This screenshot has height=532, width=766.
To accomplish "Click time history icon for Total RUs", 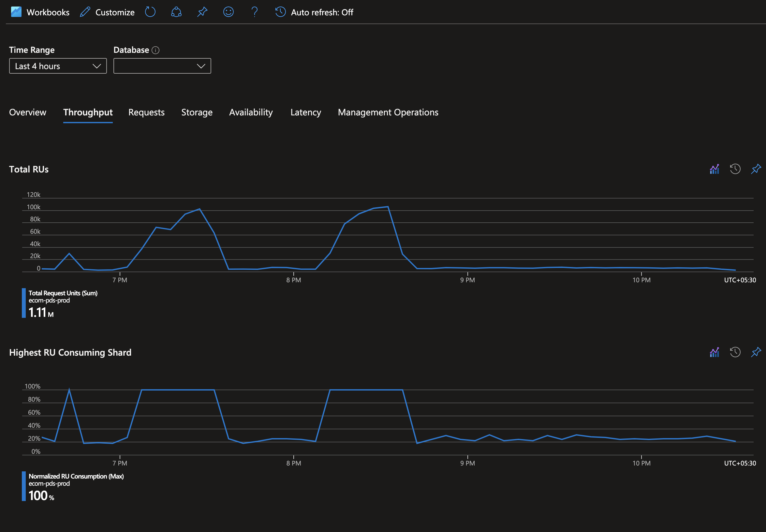I will tap(735, 169).
